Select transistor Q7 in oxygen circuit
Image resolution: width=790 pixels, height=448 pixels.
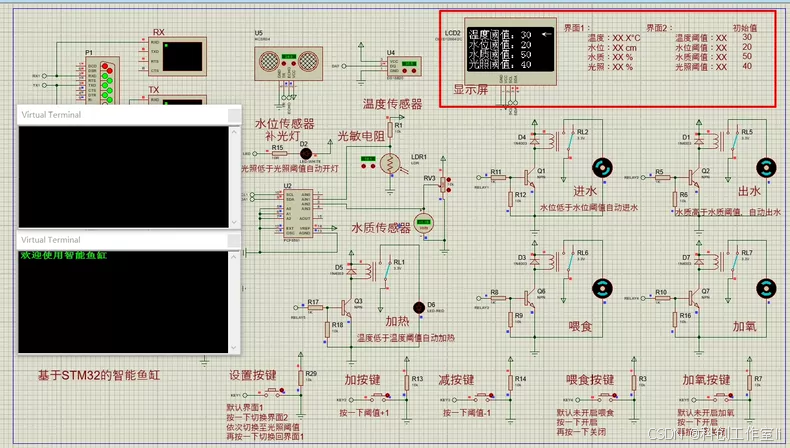(x=694, y=298)
